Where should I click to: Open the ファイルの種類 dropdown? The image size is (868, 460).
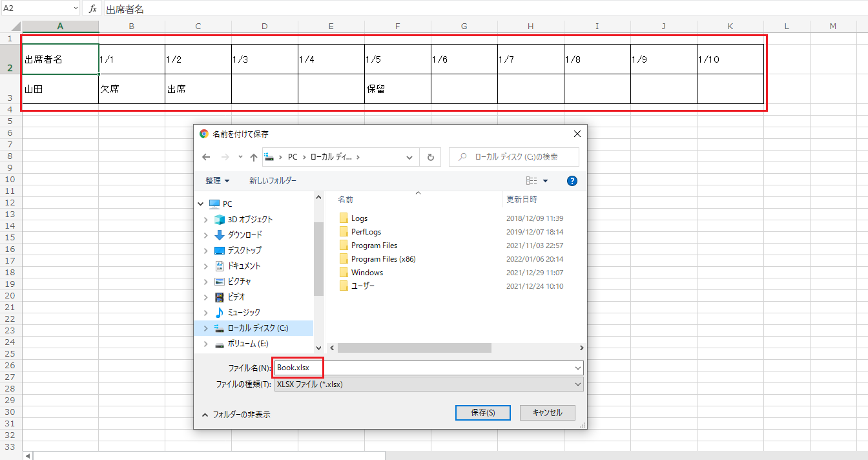[x=429, y=384]
